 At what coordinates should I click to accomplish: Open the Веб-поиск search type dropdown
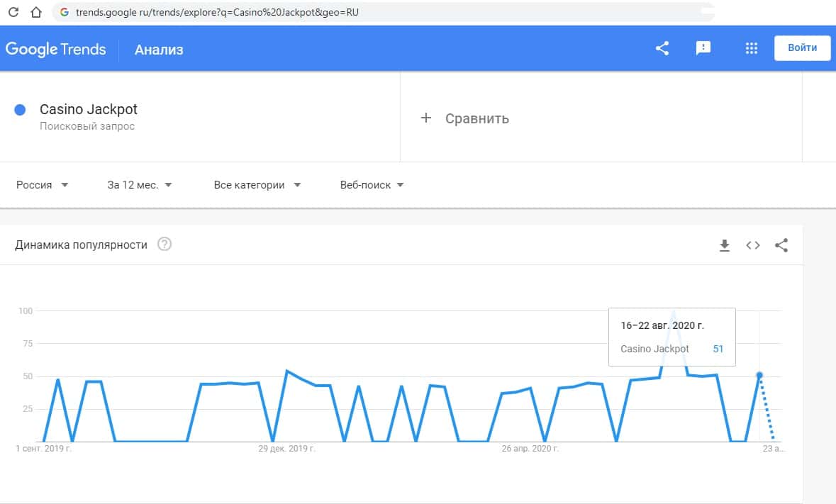pyautogui.click(x=372, y=185)
